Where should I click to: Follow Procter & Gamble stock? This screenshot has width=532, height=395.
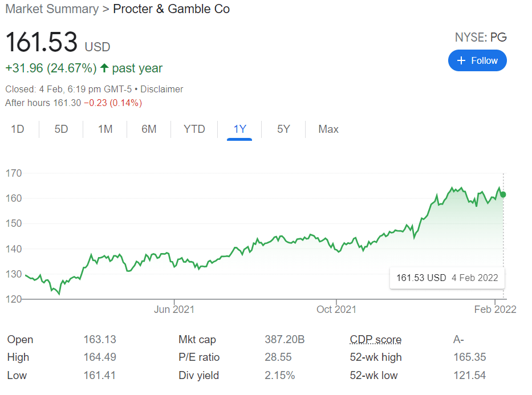coord(477,61)
